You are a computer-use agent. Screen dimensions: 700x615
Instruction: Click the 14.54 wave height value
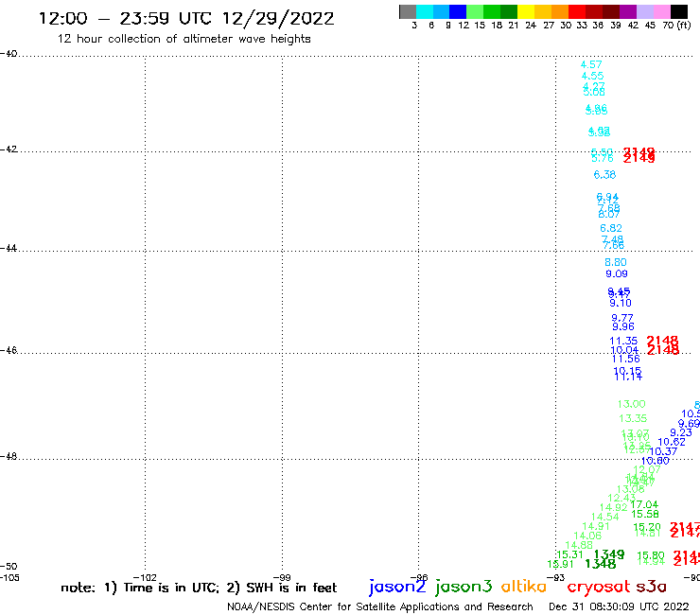tap(604, 517)
